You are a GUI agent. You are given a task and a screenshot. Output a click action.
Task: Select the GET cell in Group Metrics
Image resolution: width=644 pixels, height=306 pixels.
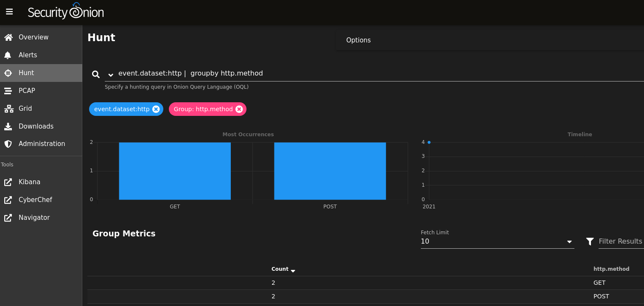tap(599, 283)
